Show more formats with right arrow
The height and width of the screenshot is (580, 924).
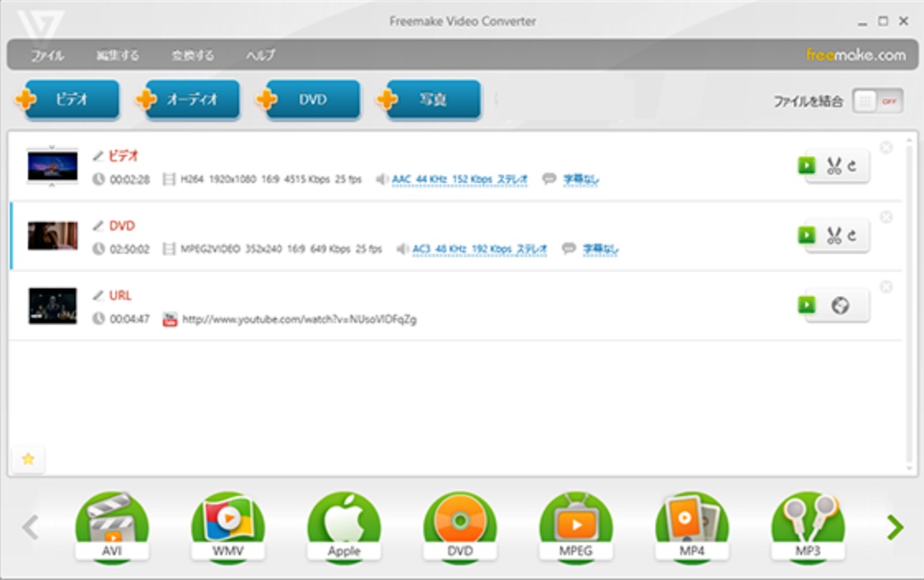tap(895, 527)
